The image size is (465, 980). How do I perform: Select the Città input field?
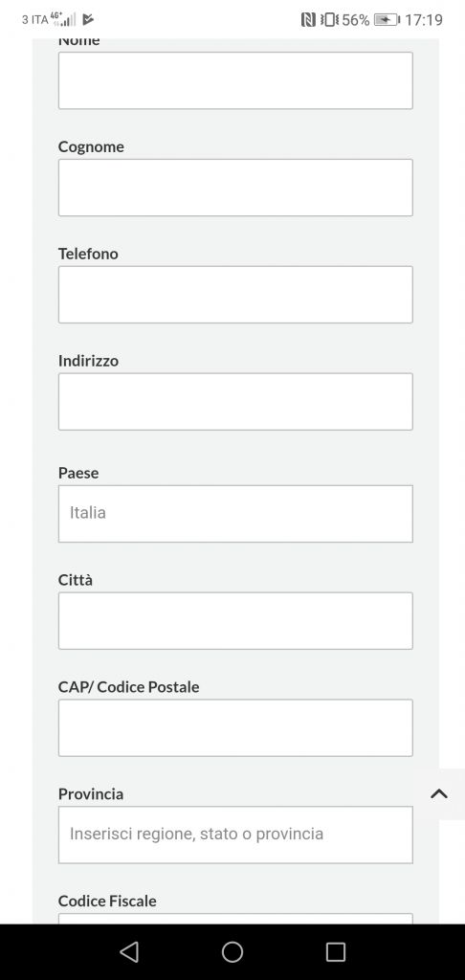click(235, 620)
